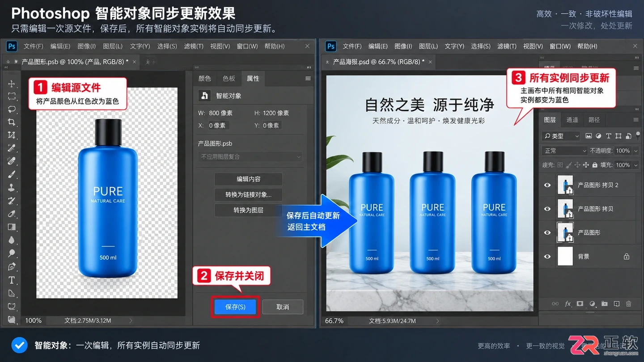Hide the 产品图形 拷贝 layer
The width and height of the screenshot is (644, 362).
[x=547, y=209]
